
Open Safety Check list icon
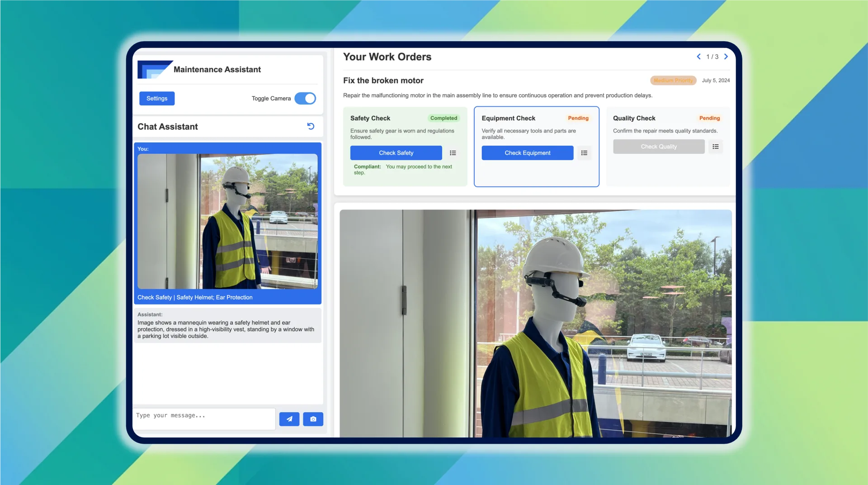(453, 153)
